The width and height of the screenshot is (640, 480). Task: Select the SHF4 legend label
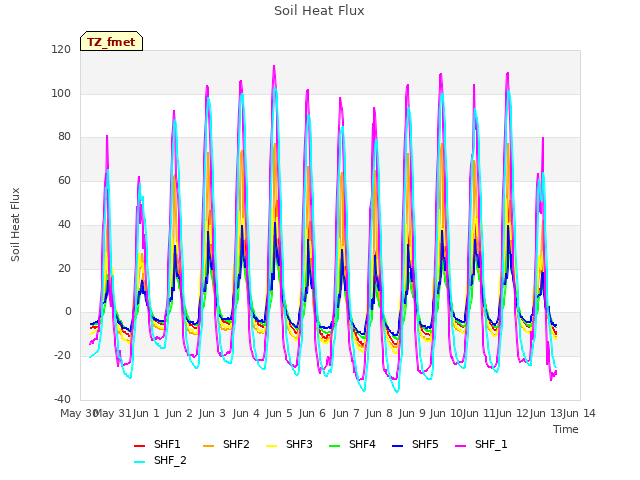(x=362, y=444)
